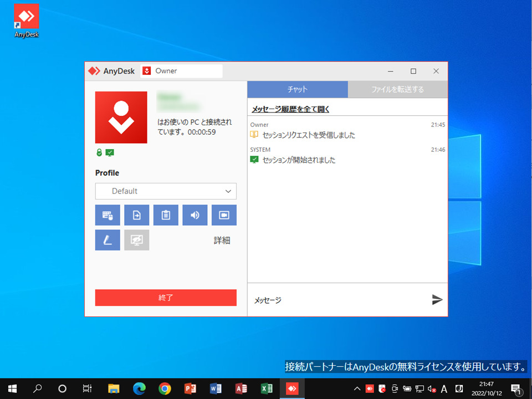
Task: Open the Default profile dropdown
Action: (166, 191)
